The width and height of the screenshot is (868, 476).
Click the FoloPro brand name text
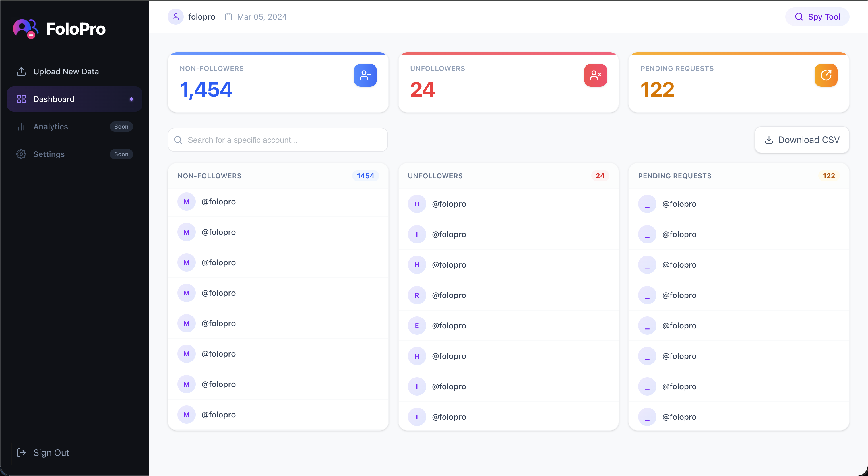tap(76, 29)
